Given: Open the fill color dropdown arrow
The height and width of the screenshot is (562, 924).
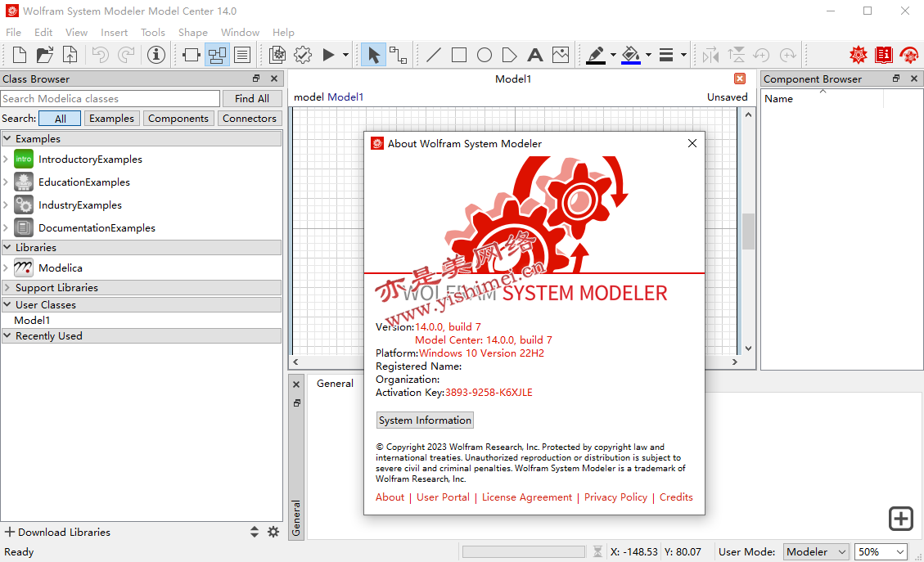Looking at the screenshot, I should (648, 55).
